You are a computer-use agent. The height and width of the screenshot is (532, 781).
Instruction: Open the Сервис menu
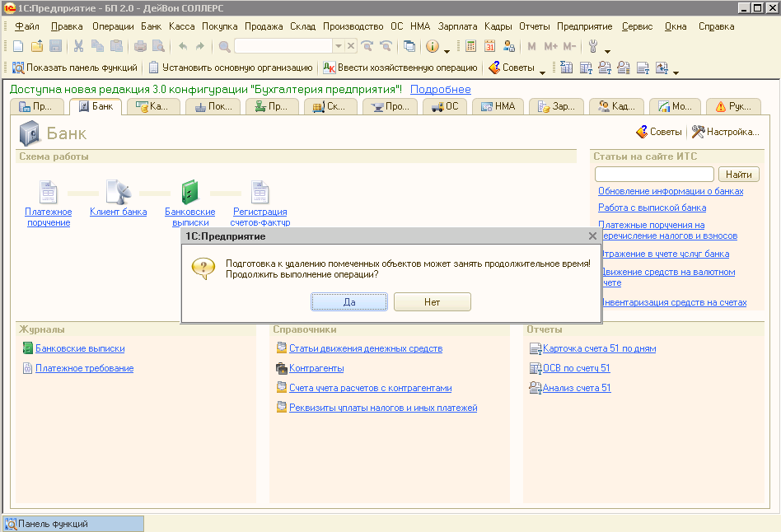637,26
